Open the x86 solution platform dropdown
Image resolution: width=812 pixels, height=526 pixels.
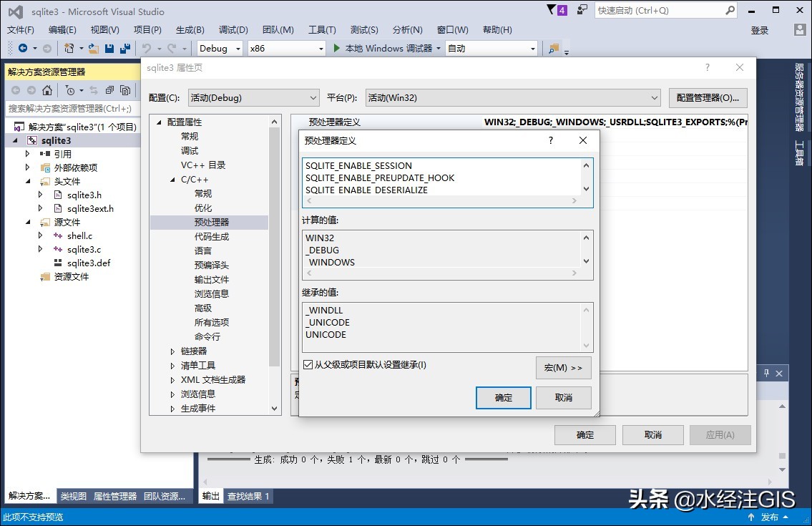[x=321, y=49]
